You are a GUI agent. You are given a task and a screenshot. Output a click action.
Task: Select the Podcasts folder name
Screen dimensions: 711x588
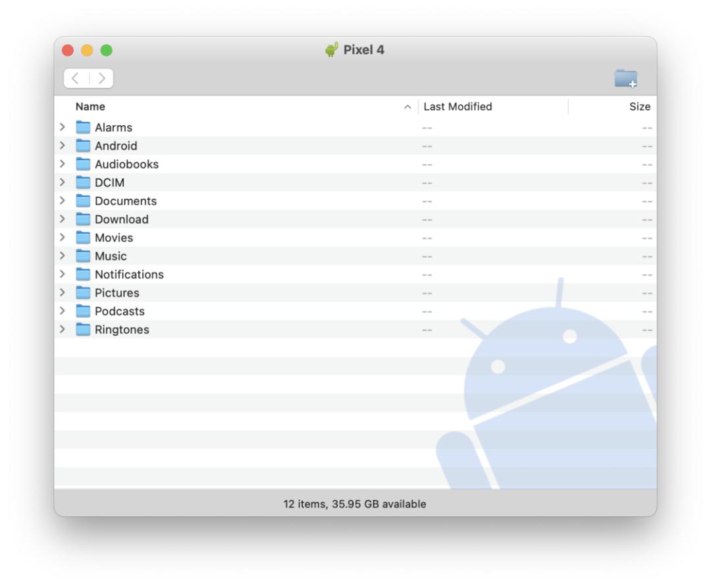[120, 311]
